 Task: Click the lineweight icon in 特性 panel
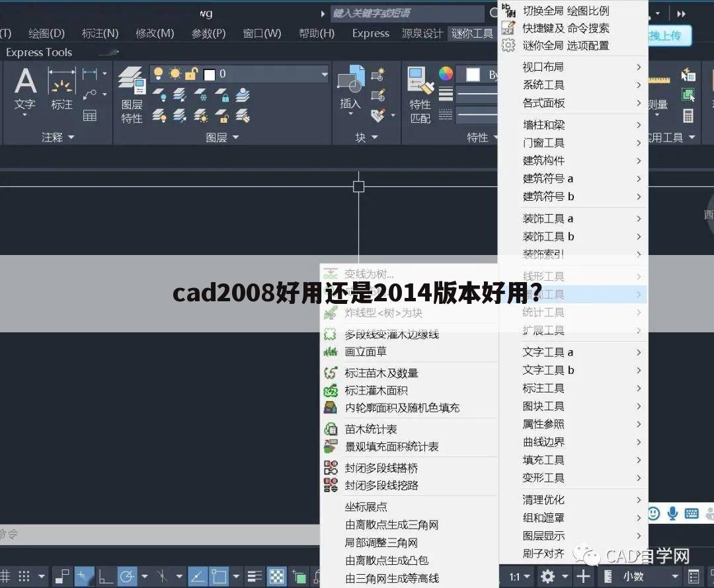[x=446, y=94]
